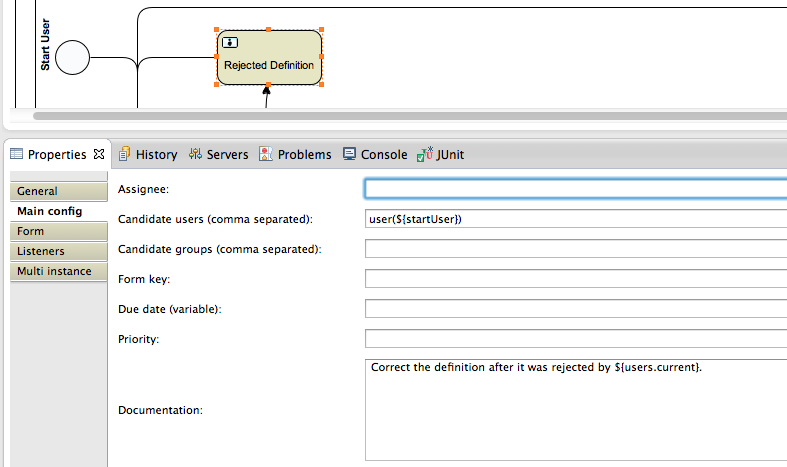This screenshot has height=467, width=787.
Task: Click the Properties view icon
Action: tap(17, 155)
